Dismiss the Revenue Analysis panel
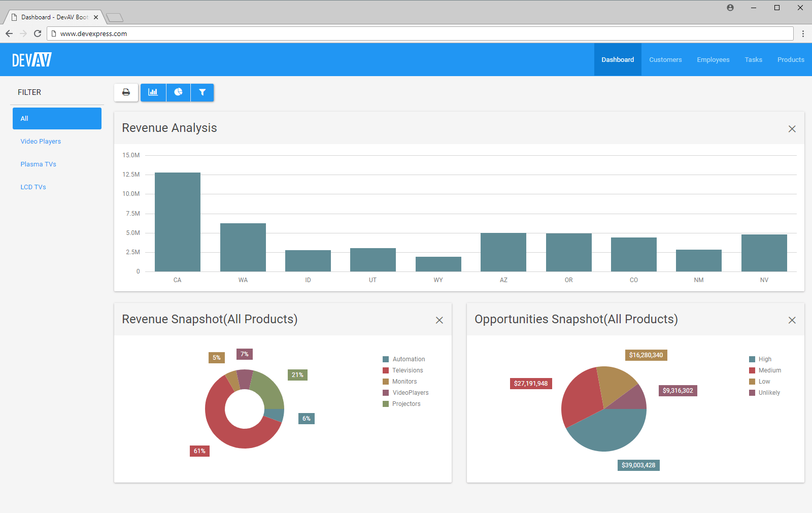 click(x=792, y=129)
